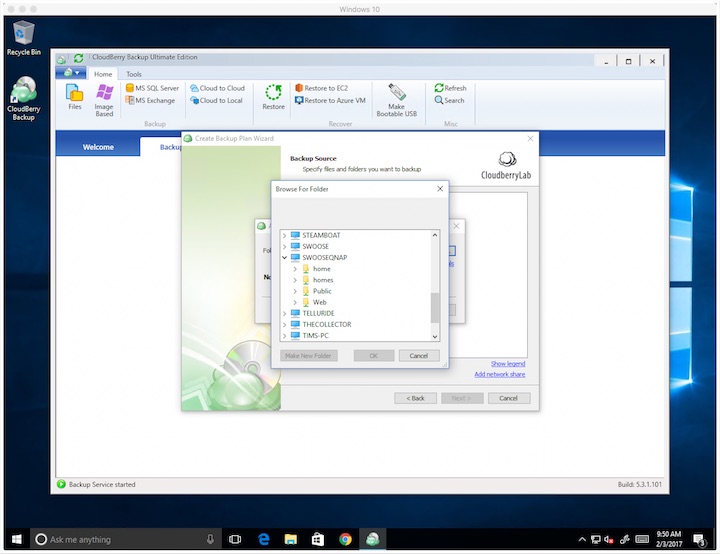Click the green sync icon in title bar
The height and width of the screenshot is (554, 720).
tap(79, 58)
